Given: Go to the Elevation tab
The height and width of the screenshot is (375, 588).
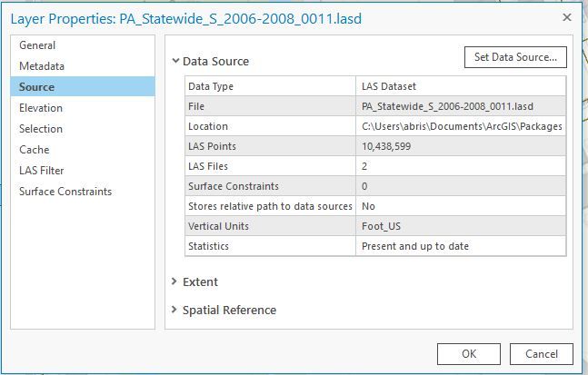Looking at the screenshot, I should 41,108.
